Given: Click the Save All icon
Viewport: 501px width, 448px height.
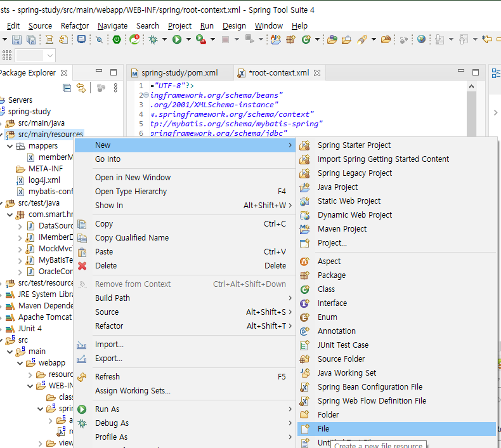Looking at the screenshot, I should tap(31, 39).
